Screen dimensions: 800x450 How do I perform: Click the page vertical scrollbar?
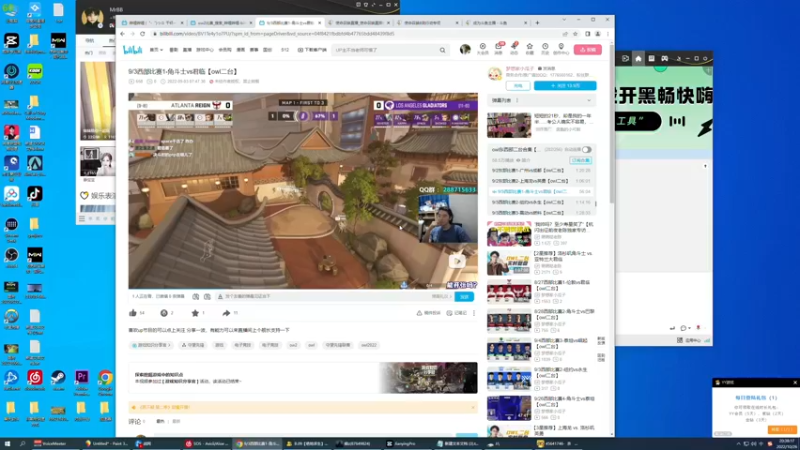[612, 122]
